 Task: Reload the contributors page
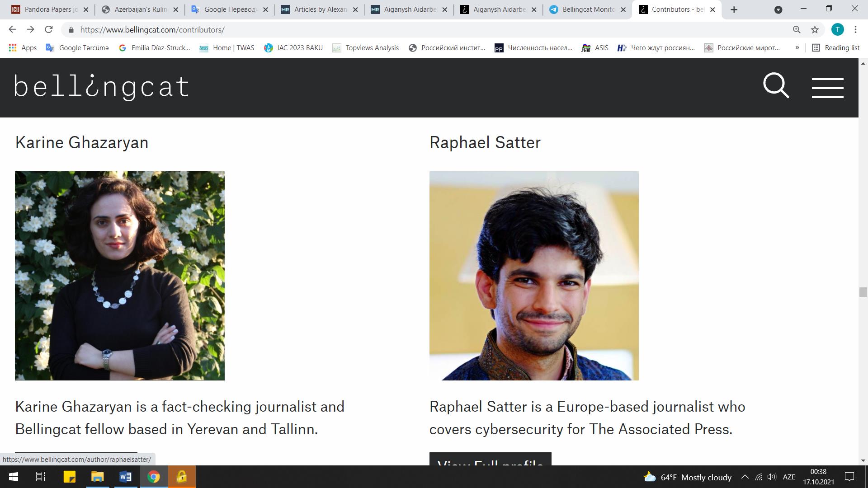(49, 30)
